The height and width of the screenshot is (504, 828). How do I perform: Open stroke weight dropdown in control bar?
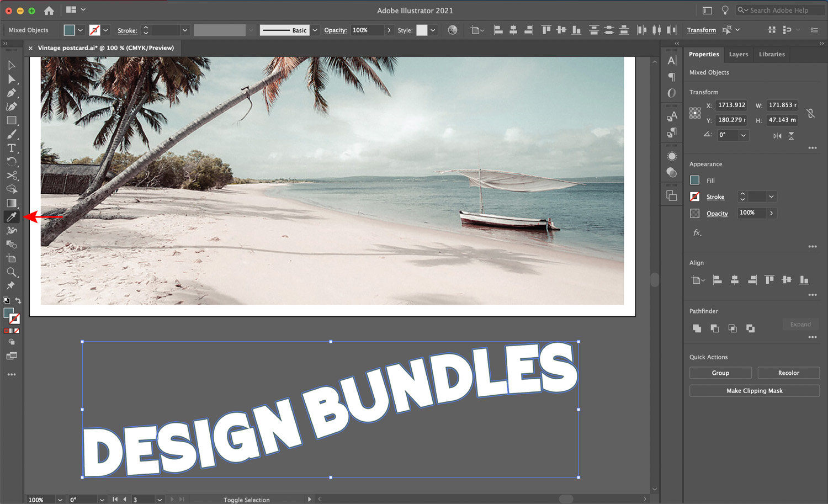[x=185, y=30]
